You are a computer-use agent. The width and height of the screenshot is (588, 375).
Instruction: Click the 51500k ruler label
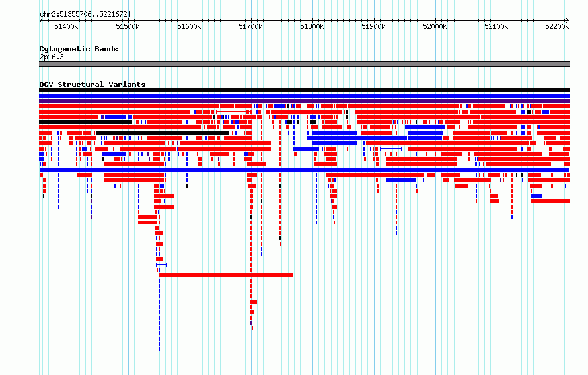(x=128, y=26)
